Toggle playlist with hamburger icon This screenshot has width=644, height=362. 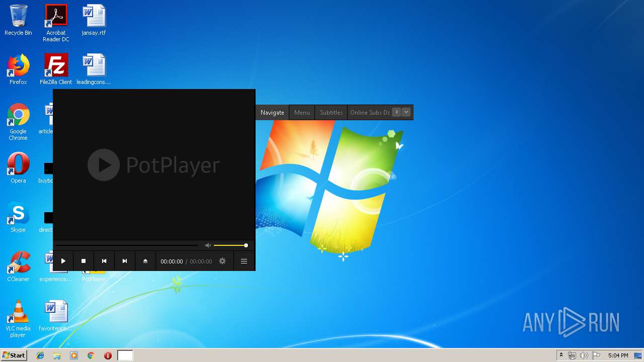(x=244, y=261)
